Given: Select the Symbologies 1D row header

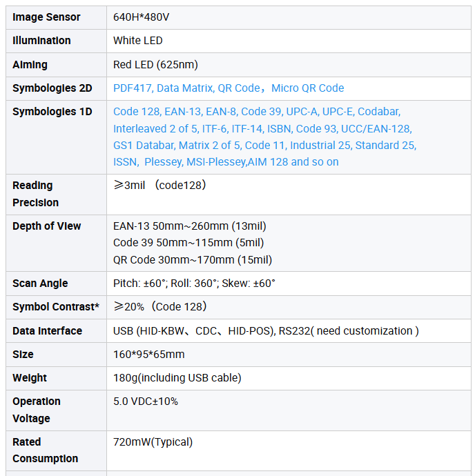Looking at the screenshot, I should click(52, 112).
